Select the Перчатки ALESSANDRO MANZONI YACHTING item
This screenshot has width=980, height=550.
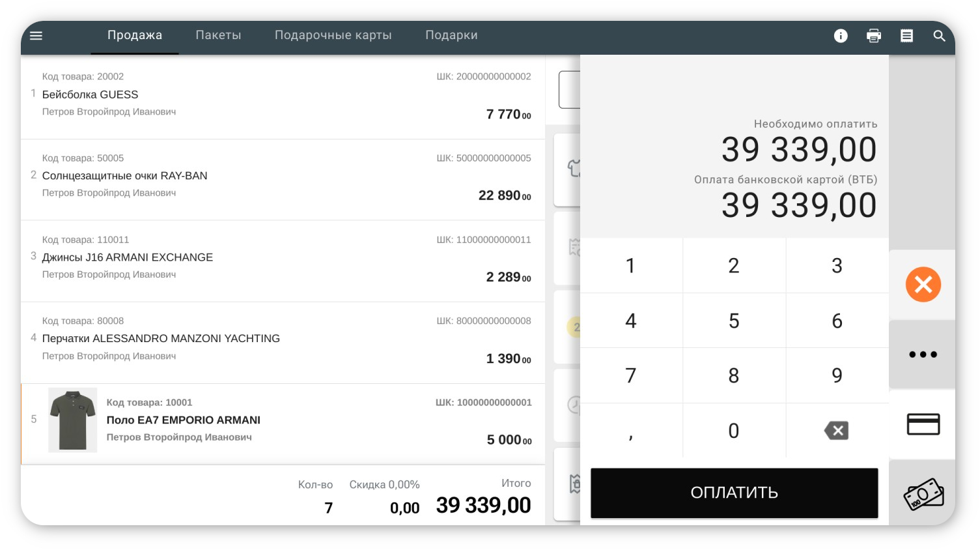[x=283, y=343]
